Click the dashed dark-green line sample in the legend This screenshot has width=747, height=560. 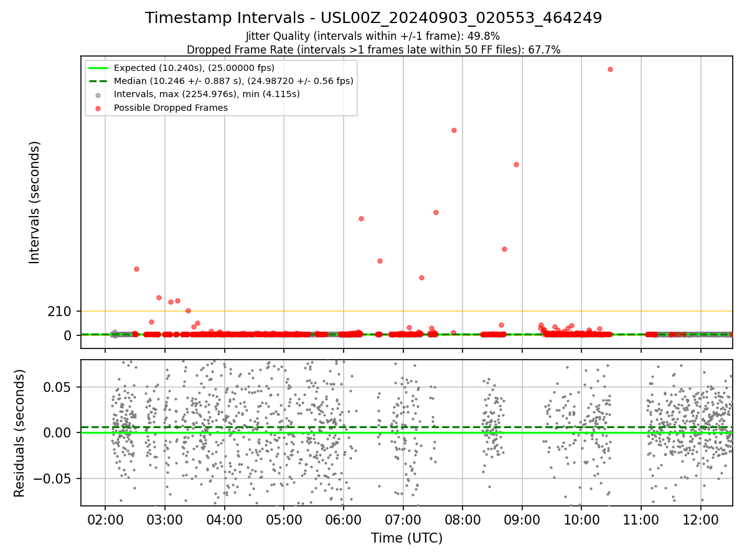pos(98,81)
